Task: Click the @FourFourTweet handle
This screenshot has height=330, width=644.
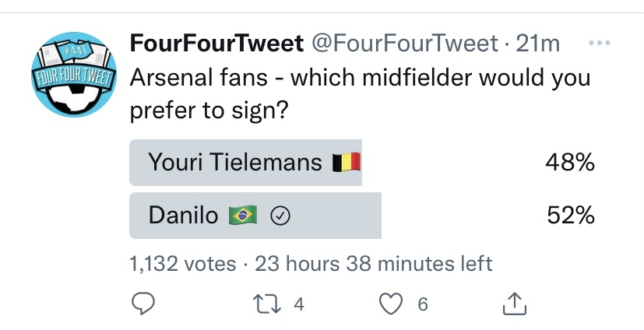Action: pos(405,43)
